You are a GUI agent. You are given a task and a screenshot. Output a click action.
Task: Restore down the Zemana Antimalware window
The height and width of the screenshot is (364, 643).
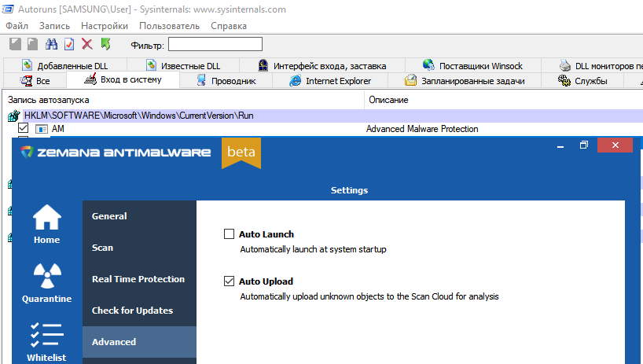584,145
